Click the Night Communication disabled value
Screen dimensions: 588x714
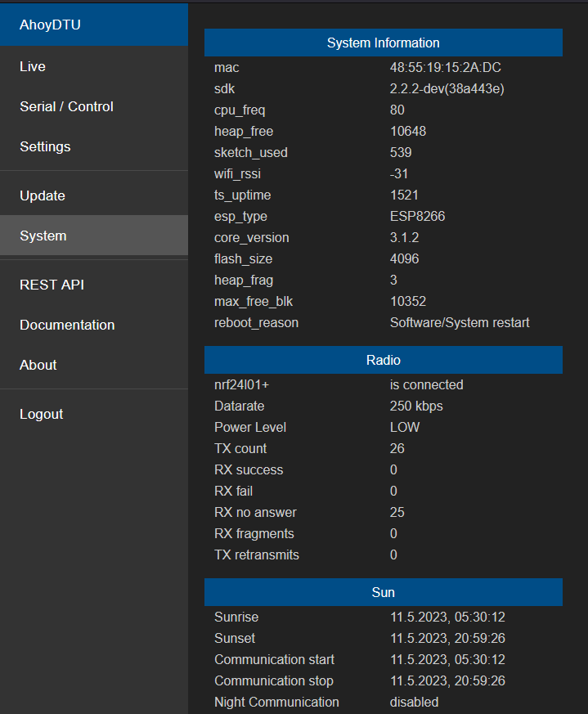[414, 702]
